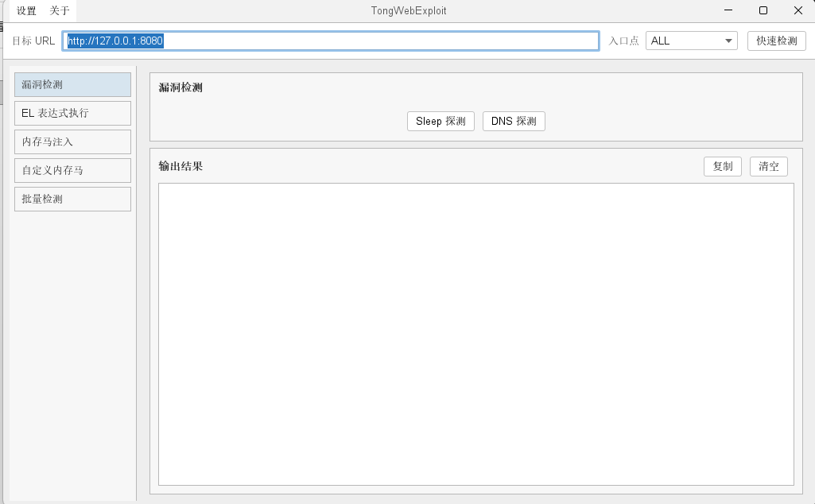This screenshot has width=815, height=504.
Task: Minimize the TongWebExploit window
Action: click(x=728, y=10)
